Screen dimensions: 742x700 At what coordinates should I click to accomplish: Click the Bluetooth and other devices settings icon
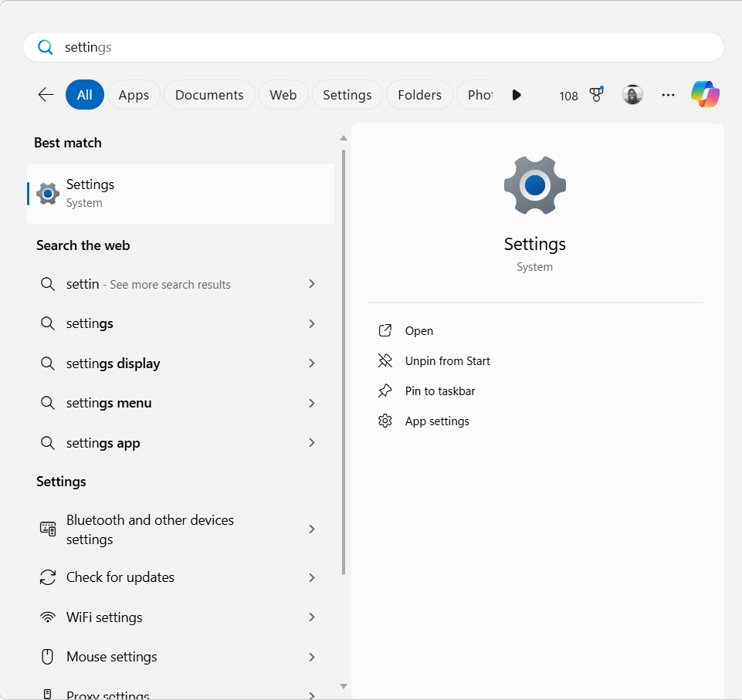coord(47,529)
